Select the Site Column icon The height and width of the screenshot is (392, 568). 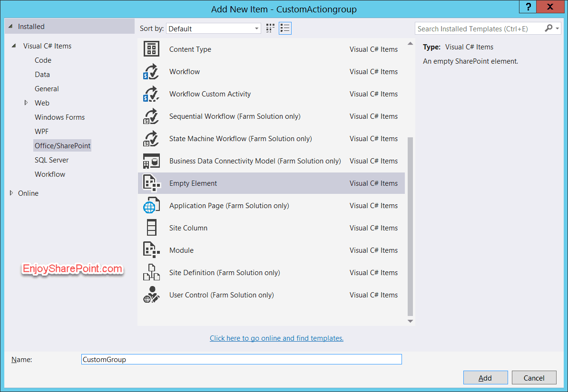[x=151, y=228]
